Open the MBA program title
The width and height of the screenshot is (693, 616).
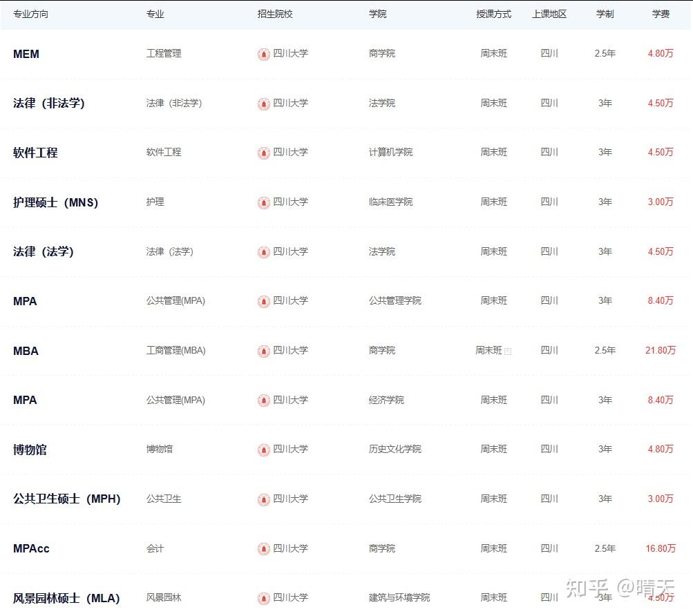(x=26, y=351)
